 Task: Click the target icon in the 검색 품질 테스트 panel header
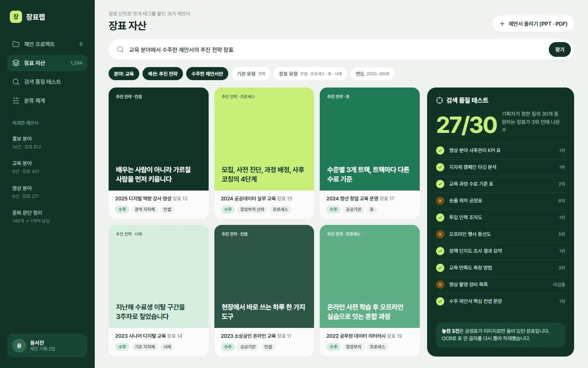439,100
